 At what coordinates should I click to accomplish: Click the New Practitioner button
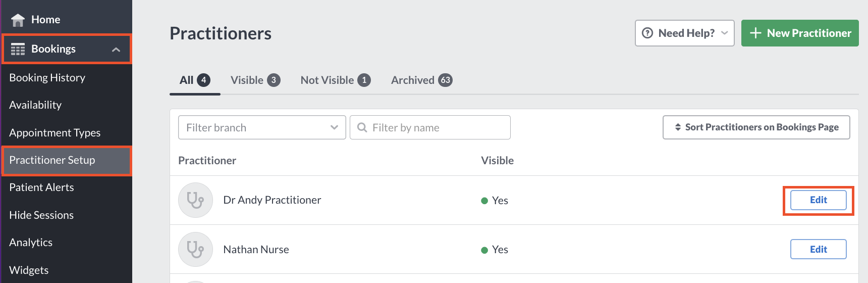point(800,33)
